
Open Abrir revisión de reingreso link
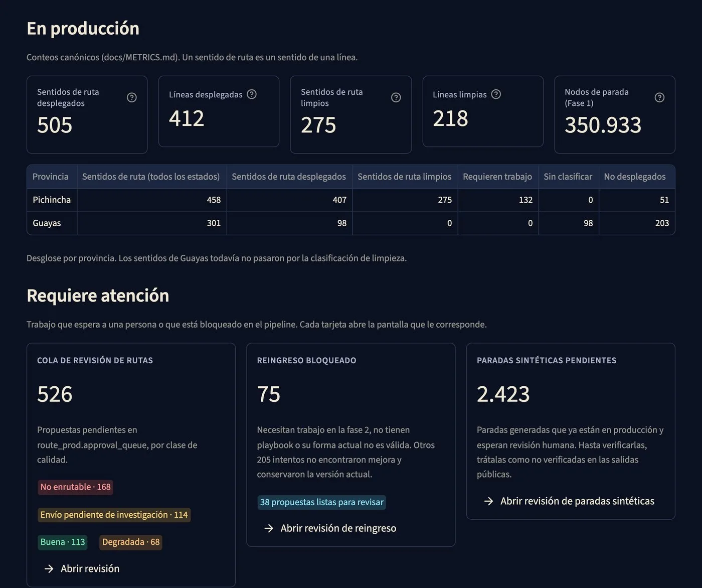(x=330, y=528)
